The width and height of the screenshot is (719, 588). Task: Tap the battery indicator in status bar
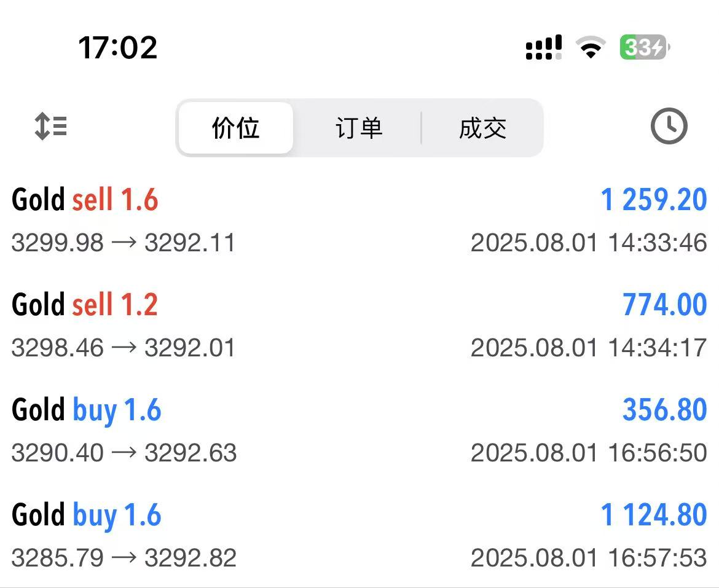[x=645, y=47]
